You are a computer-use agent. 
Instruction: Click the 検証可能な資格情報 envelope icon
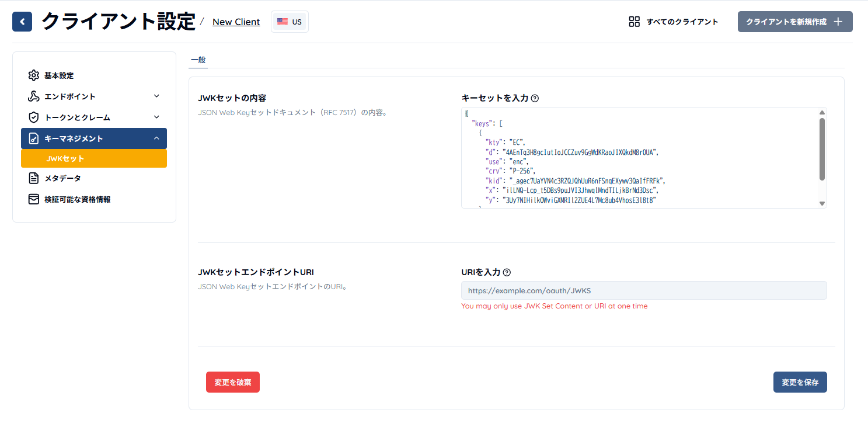[x=34, y=199]
